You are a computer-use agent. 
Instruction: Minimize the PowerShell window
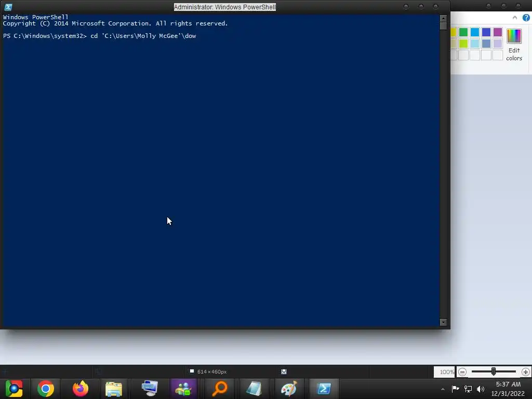(x=406, y=6)
